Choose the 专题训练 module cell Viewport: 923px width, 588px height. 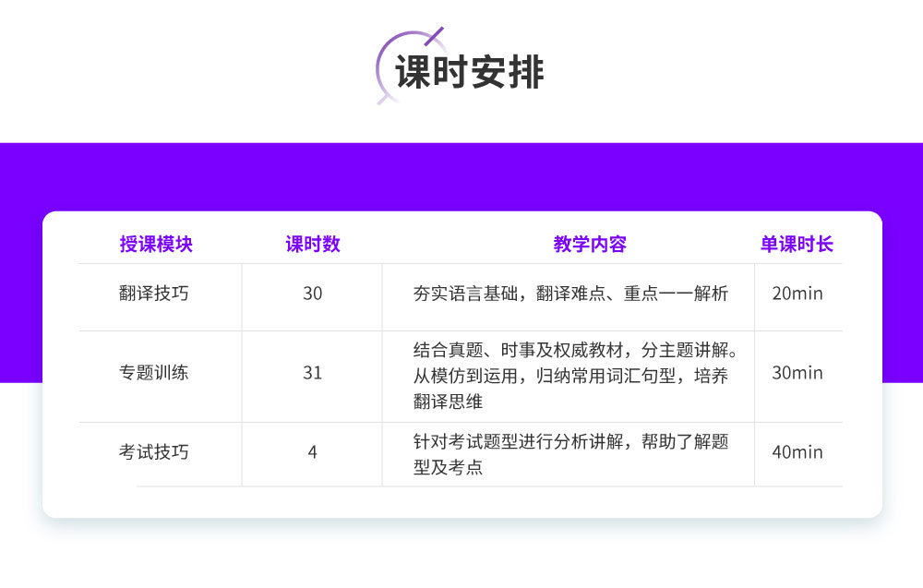[154, 373]
